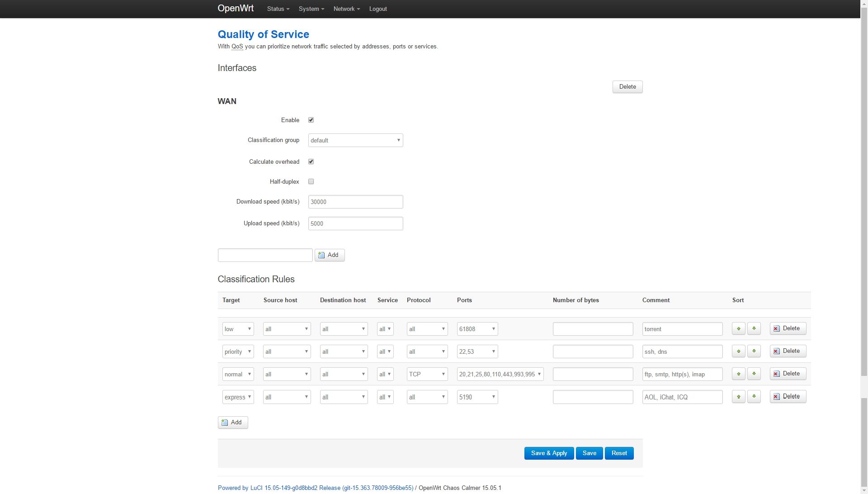Image resolution: width=868 pixels, height=494 pixels.
Task: Open the ports dropdown showing 61808
Action: [477, 329]
